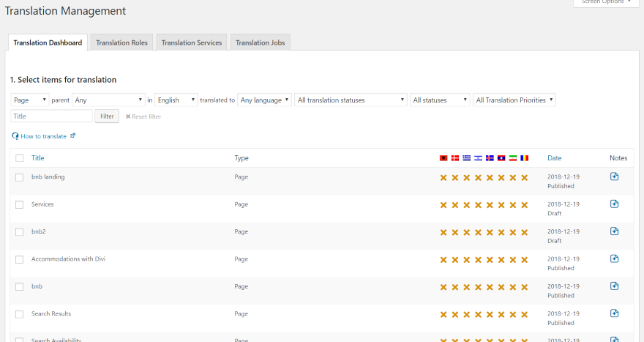Open the note icon for bnb2 row
644x342 pixels.
click(614, 231)
